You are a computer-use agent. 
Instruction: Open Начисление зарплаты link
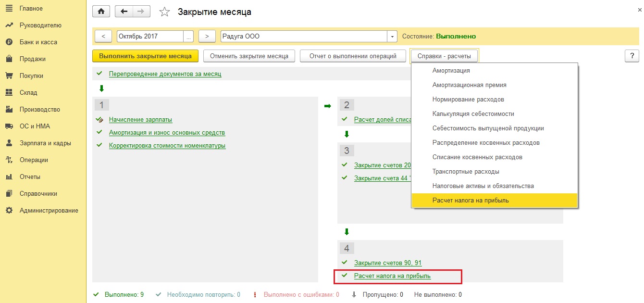140,120
